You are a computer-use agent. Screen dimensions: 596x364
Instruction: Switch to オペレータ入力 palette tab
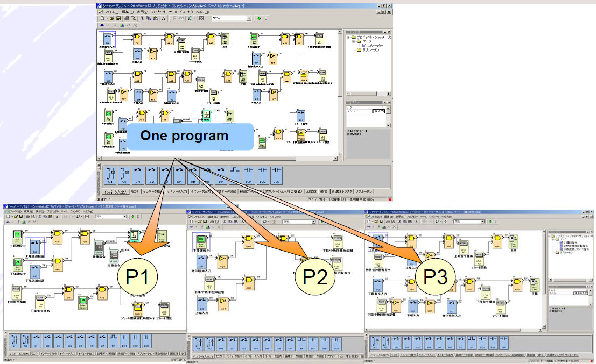(x=177, y=192)
